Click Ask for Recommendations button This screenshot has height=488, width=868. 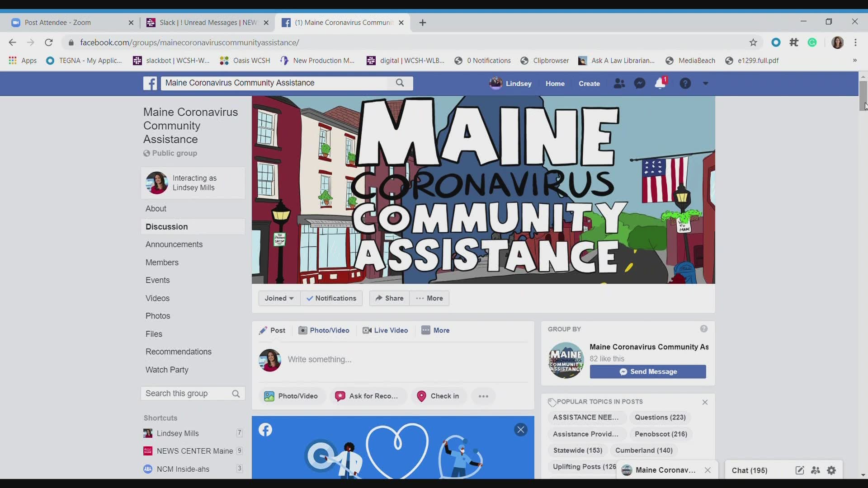coord(366,396)
